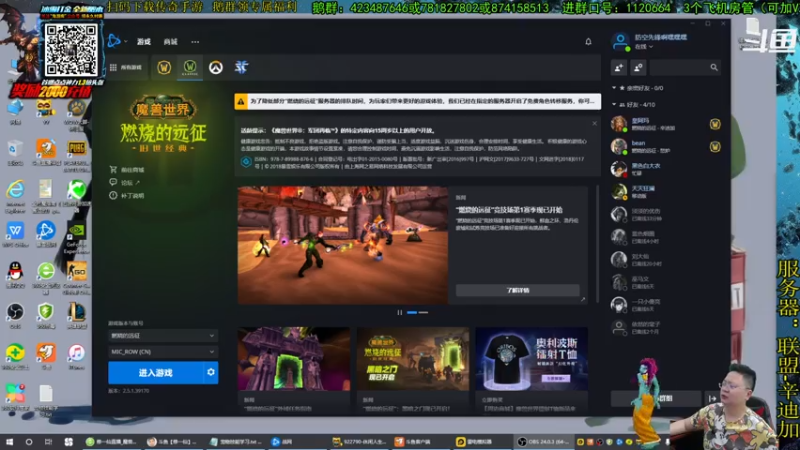Open the online status dropdown (在线)
The height and width of the screenshot is (450, 800).
[x=644, y=47]
